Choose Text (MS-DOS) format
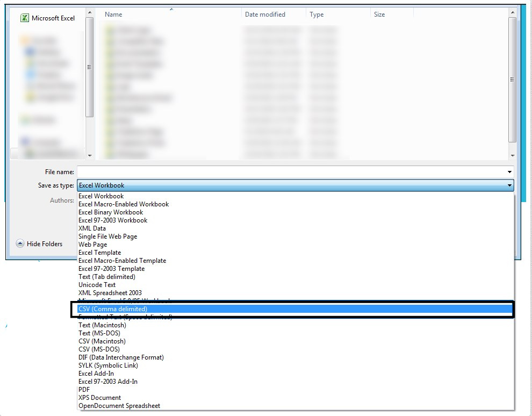This screenshot has width=532, height=416. pyautogui.click(x=296, y=333)
